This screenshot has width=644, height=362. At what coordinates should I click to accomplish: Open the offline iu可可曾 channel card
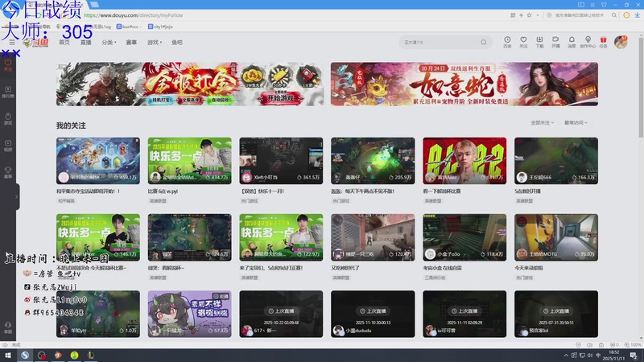[x=464, y=314]
